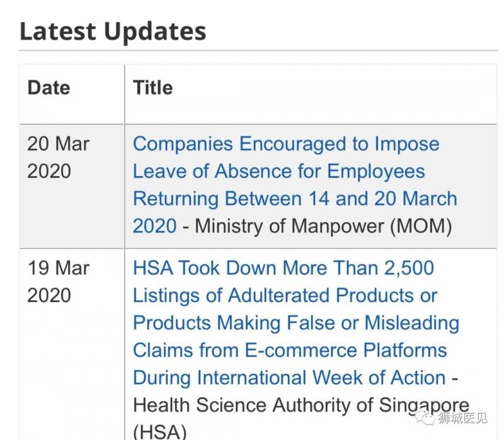Screen dimensions: 504x440
Task: Click 'Health Science Authority of Singapore' text
Action: click(301, 405)
